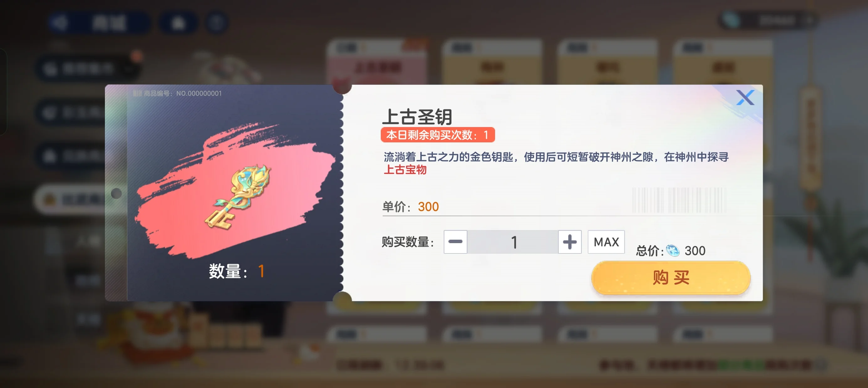Add currency via the top-right plus icon
This screenshot has width=868, height=388.
pos(809,21)
